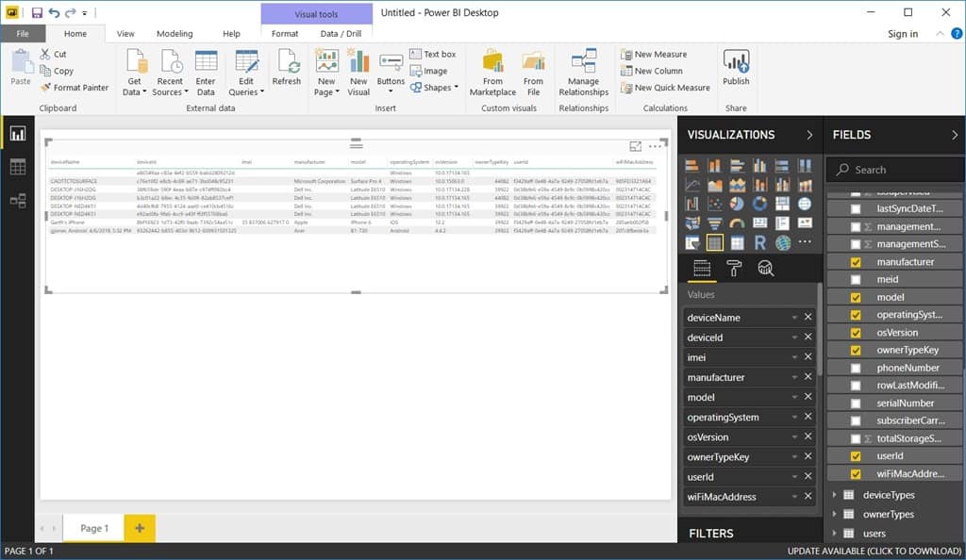The width and height of the screenshot is (966, 560).
Task: Collapse the Fields pane chevron
Action: pyautogui.click(x=955, y=135)
